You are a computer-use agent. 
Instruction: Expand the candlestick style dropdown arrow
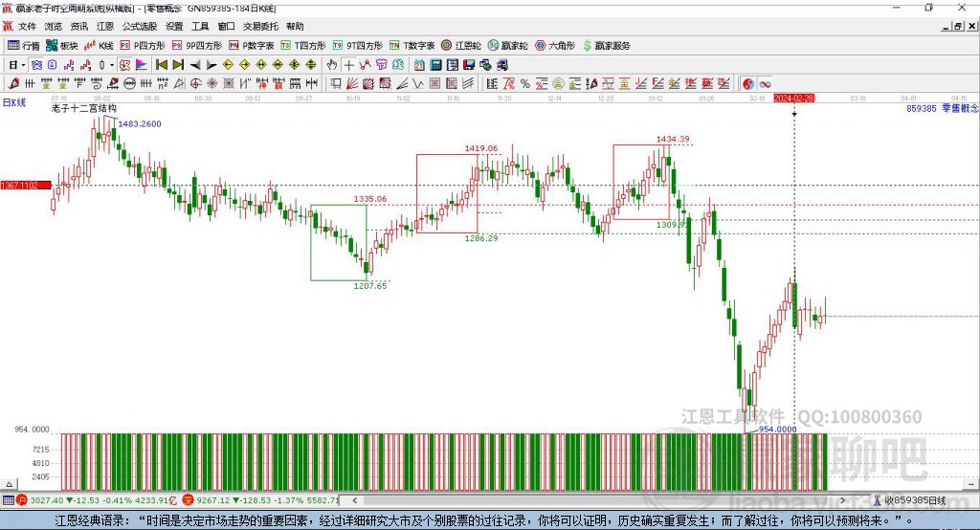[x=112, y=64]
